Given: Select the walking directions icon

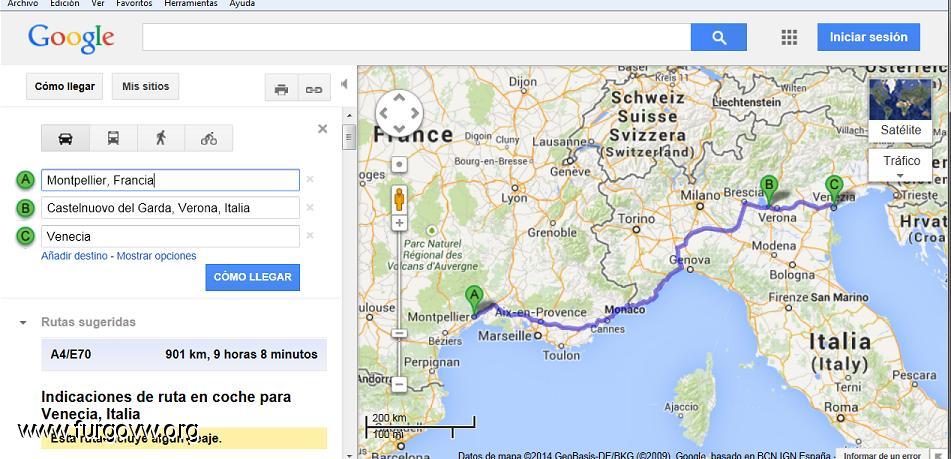Looking at the screenshot, I should click(161, 138).
